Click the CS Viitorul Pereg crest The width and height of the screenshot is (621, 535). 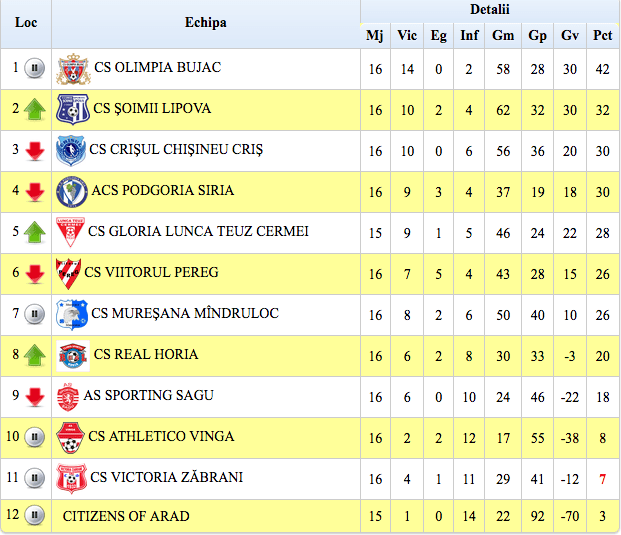point(67,273)
